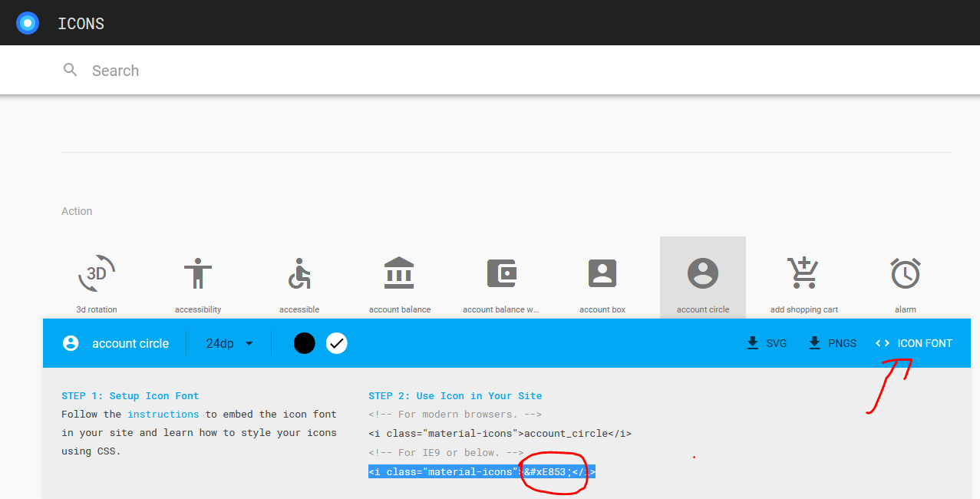Choose the accessible wheelchair icon

pos(299,273)
